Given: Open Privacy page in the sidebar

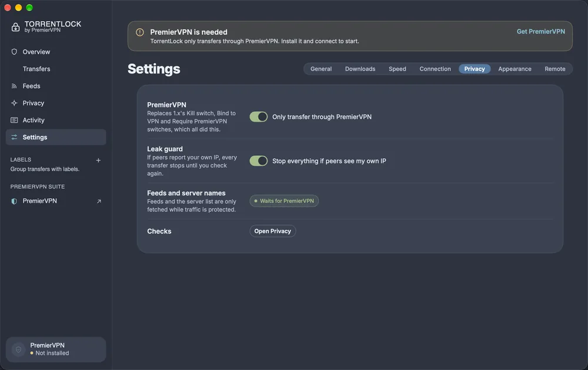Looking at the screenshot, I should tap(56, 103).
